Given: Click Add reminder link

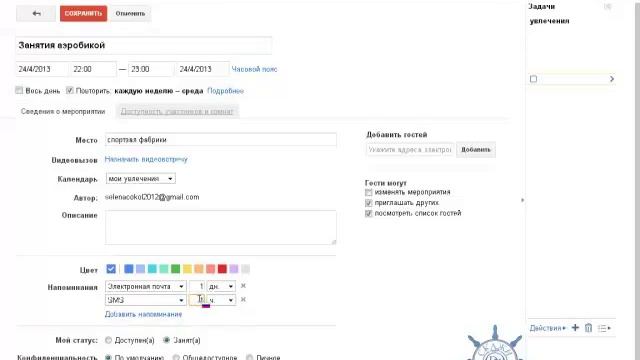Looking at the screenshot, I should (x=143, y=314).
